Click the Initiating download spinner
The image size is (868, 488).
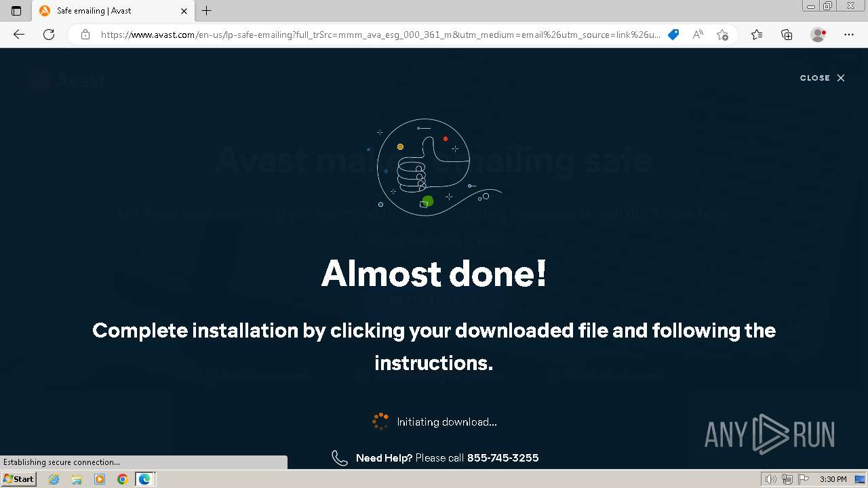click(x=380, y=422)
